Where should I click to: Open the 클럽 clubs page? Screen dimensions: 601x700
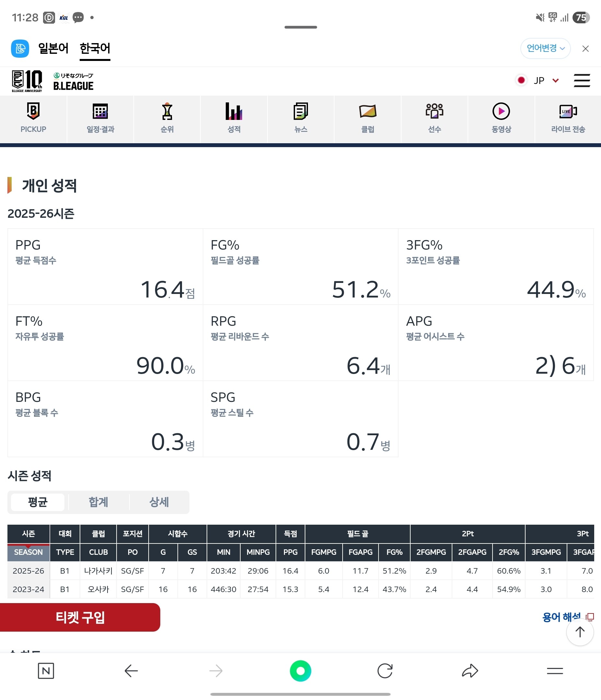[x=368, y=119]
